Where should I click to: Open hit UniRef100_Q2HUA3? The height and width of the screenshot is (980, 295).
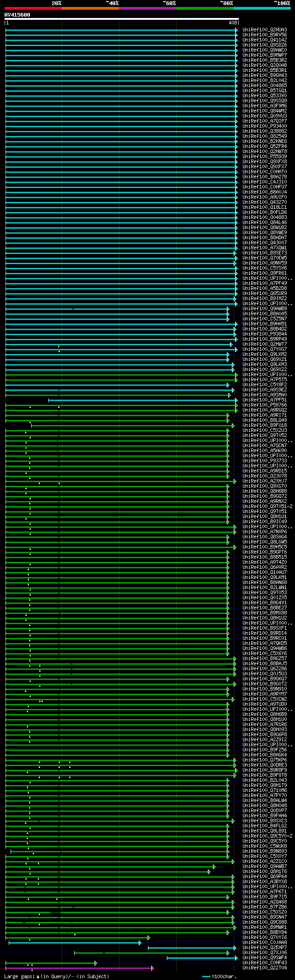tap(265, 30)
